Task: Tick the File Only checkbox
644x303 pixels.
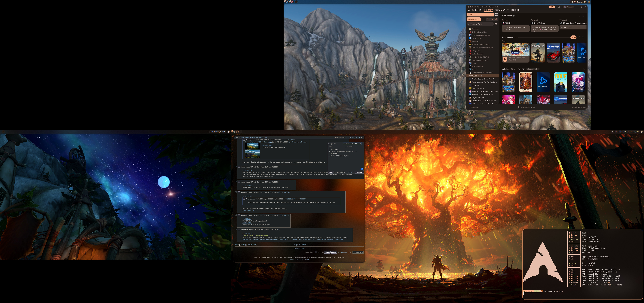Action: [316, 252]
